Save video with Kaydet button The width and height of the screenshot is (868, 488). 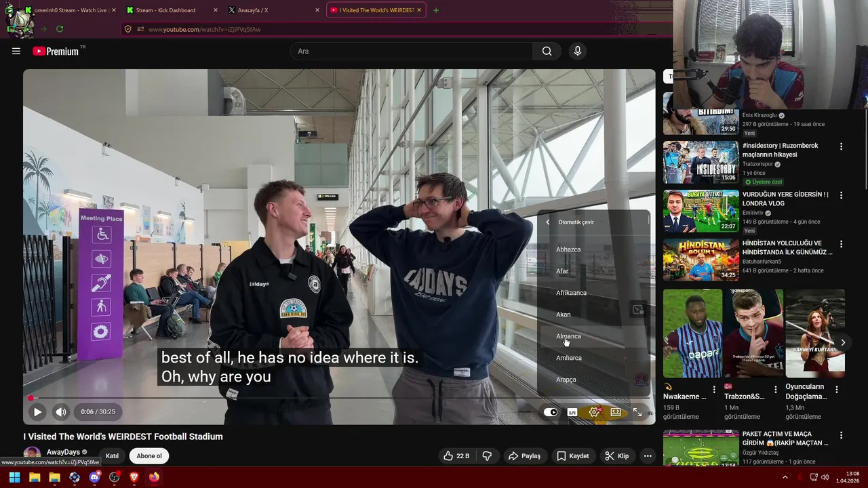(x=572, y=456)
